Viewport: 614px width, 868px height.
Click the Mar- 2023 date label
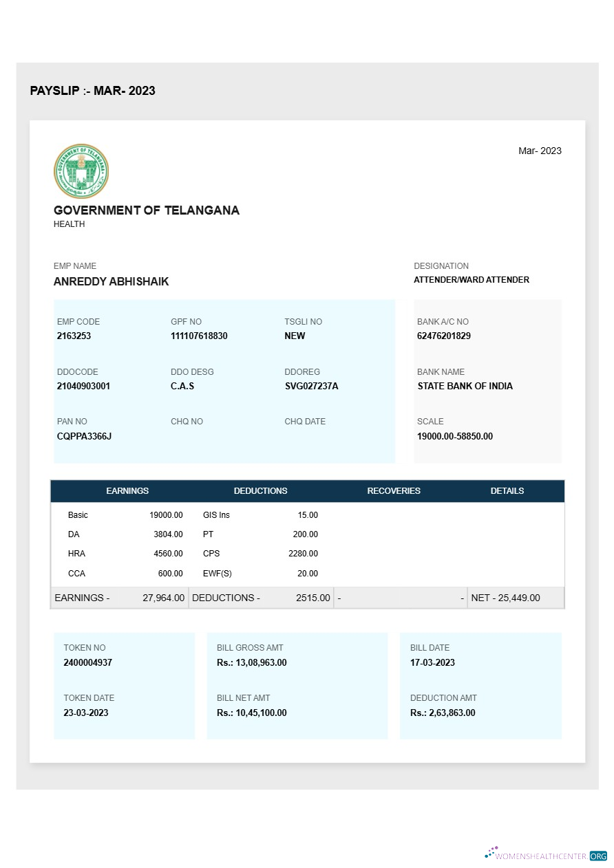pyautogui.click(x=540, y=151)
